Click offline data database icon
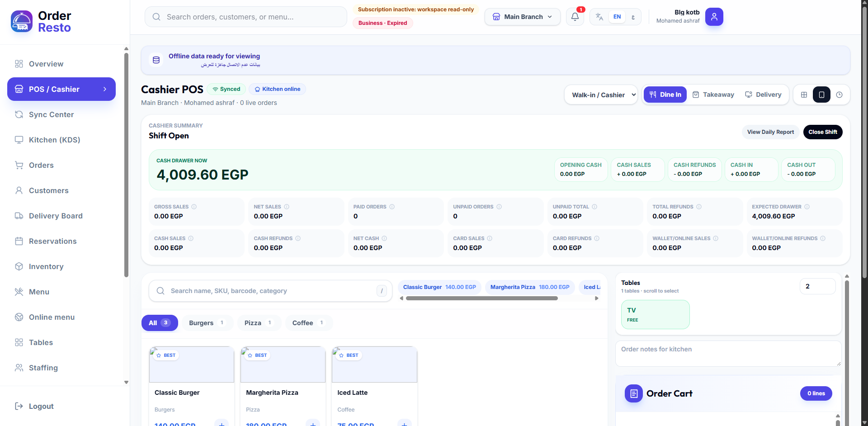Viewport: 868px width, 426px height. point(156,60)
